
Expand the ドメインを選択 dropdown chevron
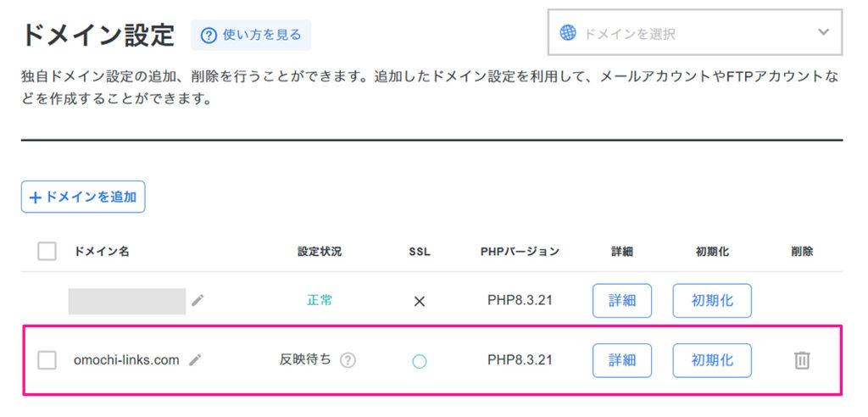coord(822,32)
